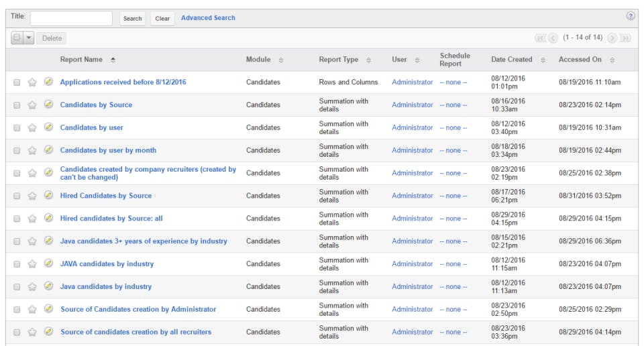Focus the Title search input field
Viewport: 644px width, 346px height.
point(71,19)
